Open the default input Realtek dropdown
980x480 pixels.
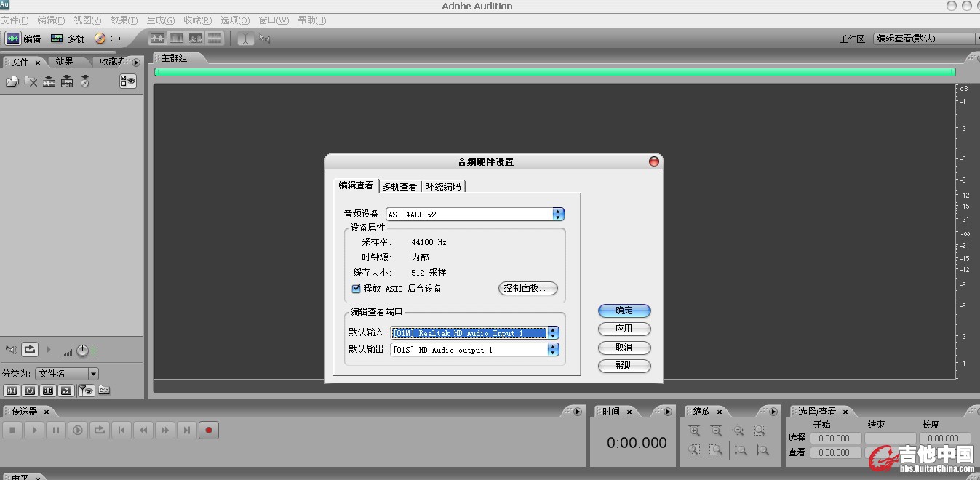[x=474, y=333]
